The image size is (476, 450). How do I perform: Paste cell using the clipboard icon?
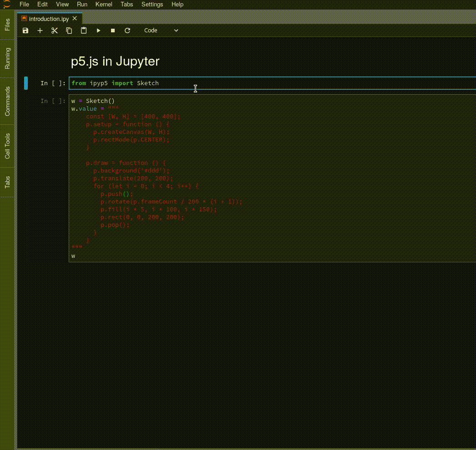(84, 31)
